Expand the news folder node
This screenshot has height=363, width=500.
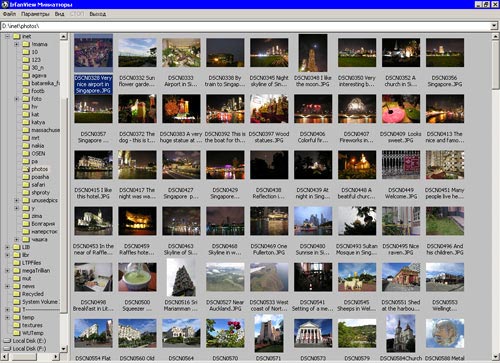[7, 286]
